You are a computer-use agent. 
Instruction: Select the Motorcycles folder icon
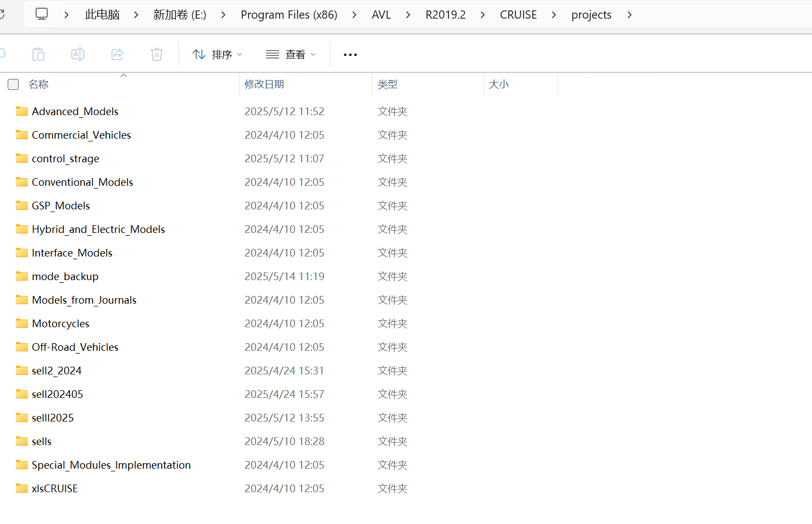click(22, 323)
